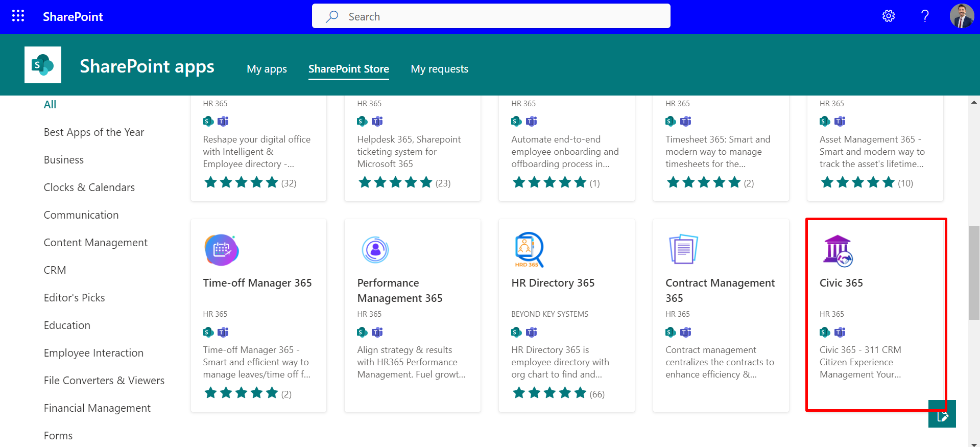The width and height of the screenshot is (980, 447).
Task: Open the Settings gear icon
Action: [889, 16]
